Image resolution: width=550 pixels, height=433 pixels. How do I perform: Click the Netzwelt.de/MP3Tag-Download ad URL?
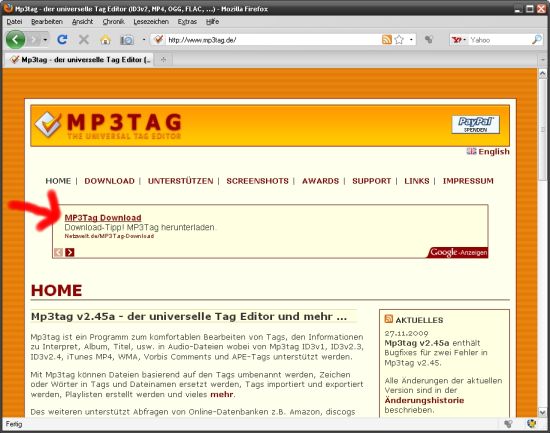(x=109, y=236)
